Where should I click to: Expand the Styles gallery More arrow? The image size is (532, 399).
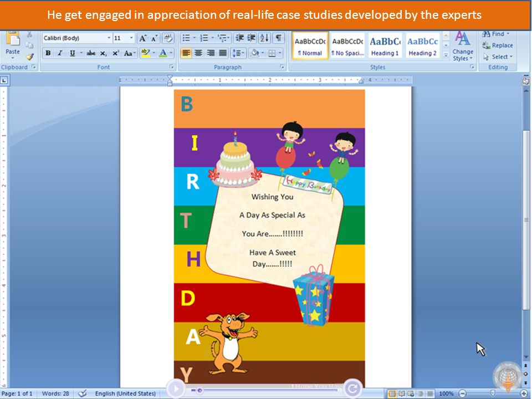tap(446, 55)
